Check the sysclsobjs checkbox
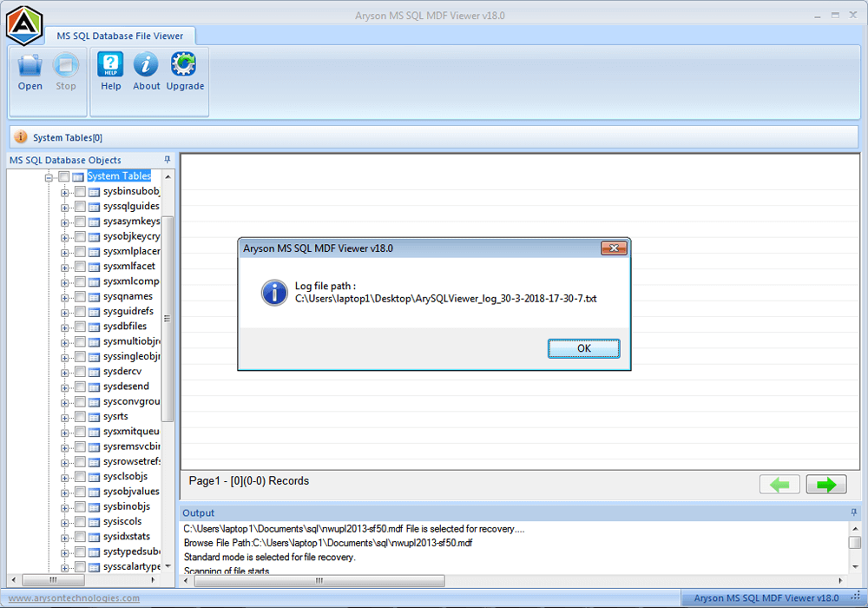 tap(80, 477)
